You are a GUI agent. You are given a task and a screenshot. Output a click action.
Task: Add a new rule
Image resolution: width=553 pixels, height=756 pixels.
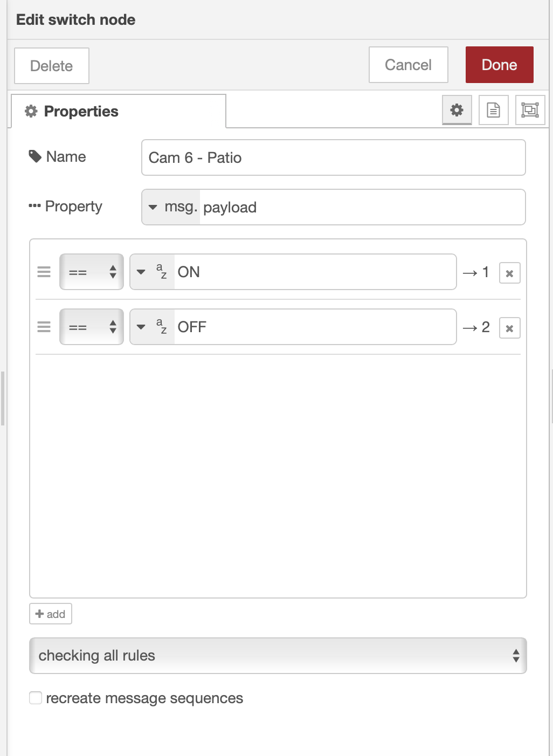51,614
